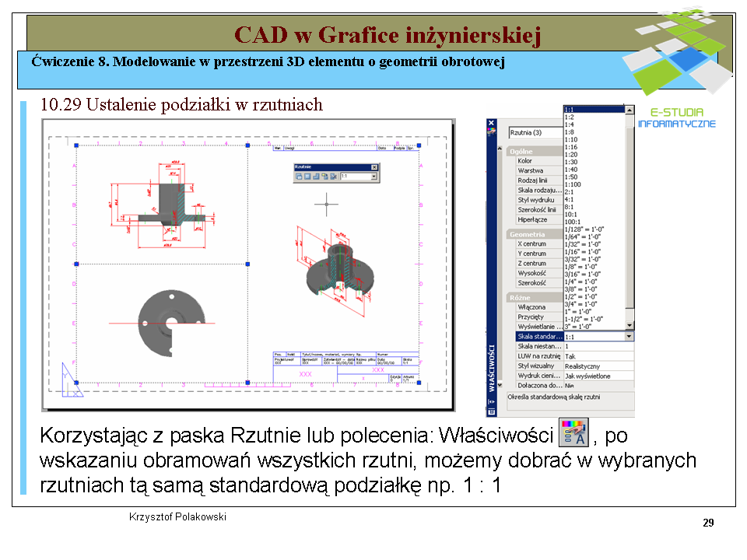Select the Warstwa property row

(539, 170)
